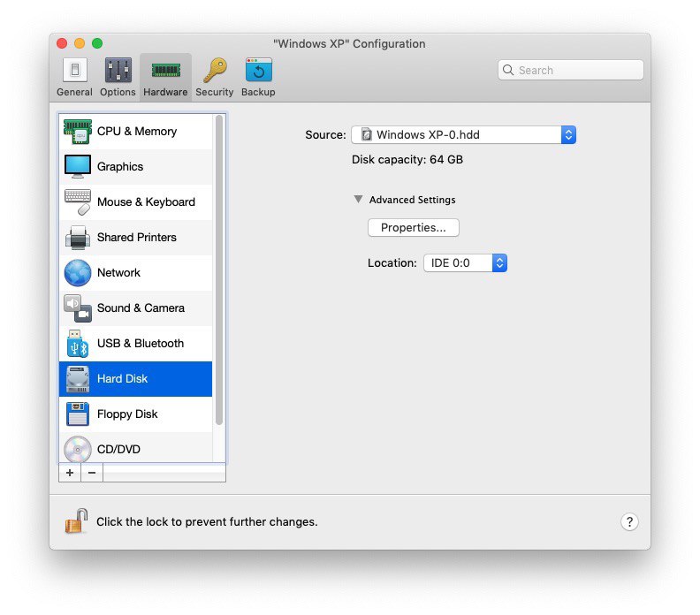Image resolution: width=700 pixels, height=615 pixels.
Task: Click the yellow minimize window button
Action: [80, 43]
